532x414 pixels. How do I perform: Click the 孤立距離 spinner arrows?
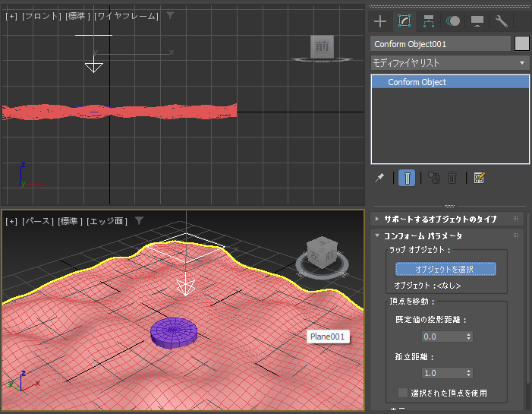pyautogui.click(x=469, y=373)
